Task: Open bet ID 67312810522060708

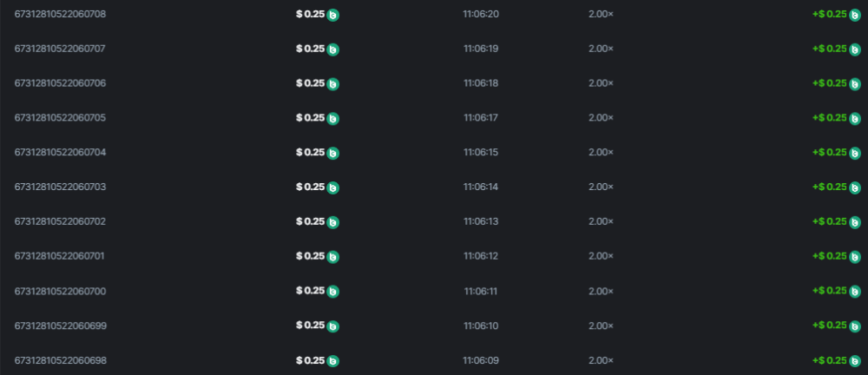Action: click(60, 14)
